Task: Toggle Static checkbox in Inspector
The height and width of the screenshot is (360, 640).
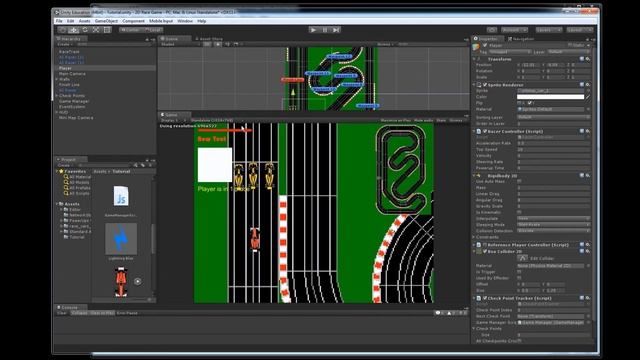Action: (x=570, y=45)
